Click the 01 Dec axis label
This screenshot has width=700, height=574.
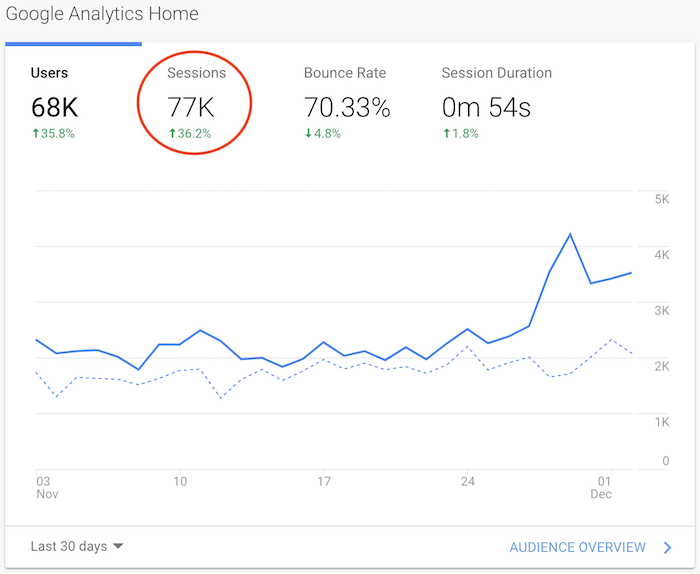click(601, 487)
